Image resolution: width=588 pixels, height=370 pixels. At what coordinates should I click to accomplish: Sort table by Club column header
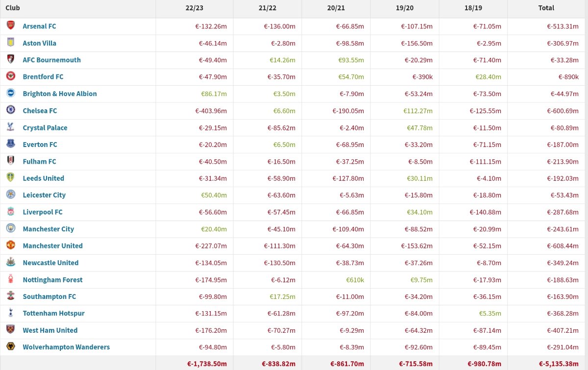[13, 8]
